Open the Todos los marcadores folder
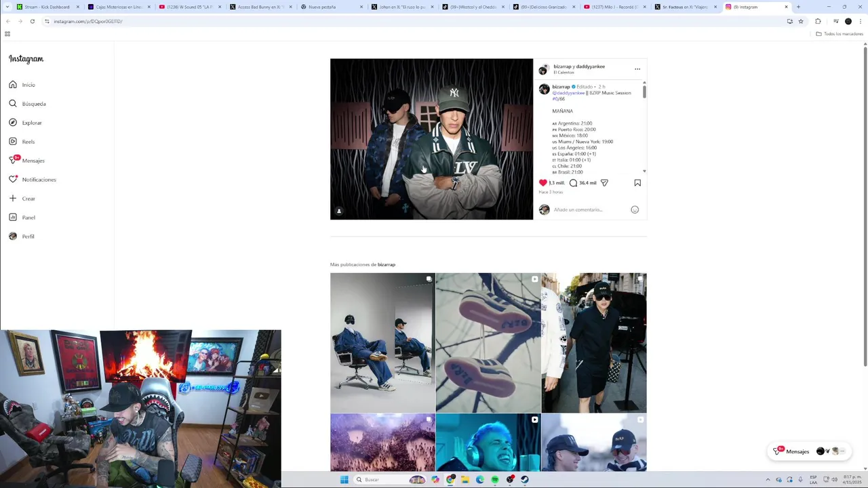The width and height of the screenshot is (868, 488). 840,34
